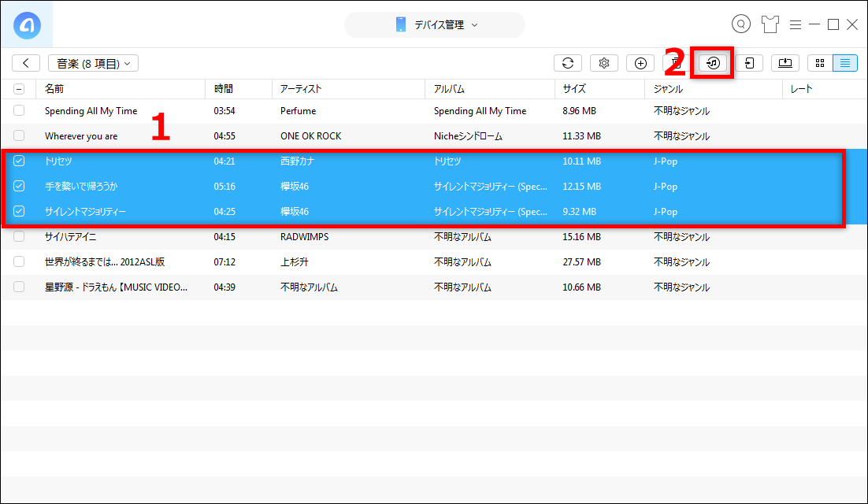Screen dimensions: 868x504
Task: Check the サイハテアイニ song checkbox
Action: pos(19,236)
